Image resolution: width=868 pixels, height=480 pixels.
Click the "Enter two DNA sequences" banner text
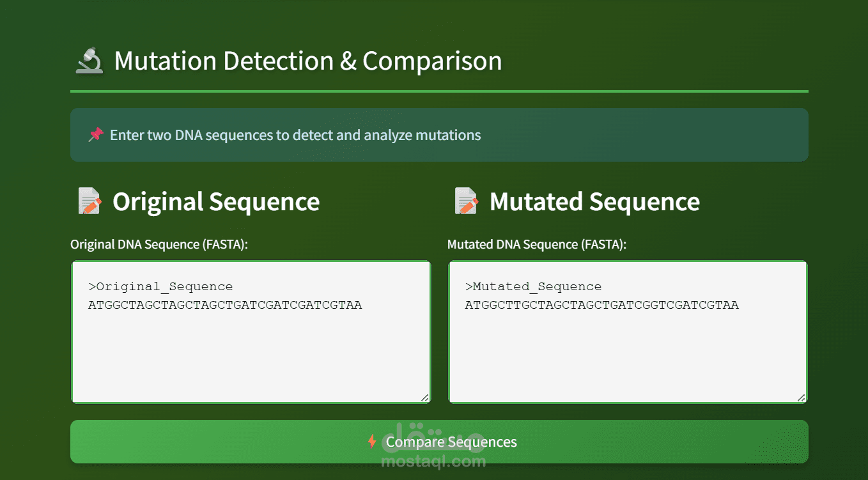[x=295, y=135]
